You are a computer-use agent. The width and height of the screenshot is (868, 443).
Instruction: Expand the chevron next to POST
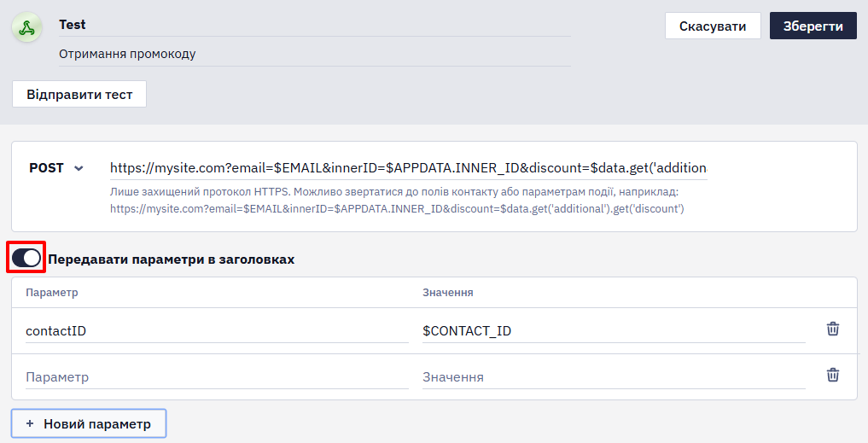tap(79, 168)
